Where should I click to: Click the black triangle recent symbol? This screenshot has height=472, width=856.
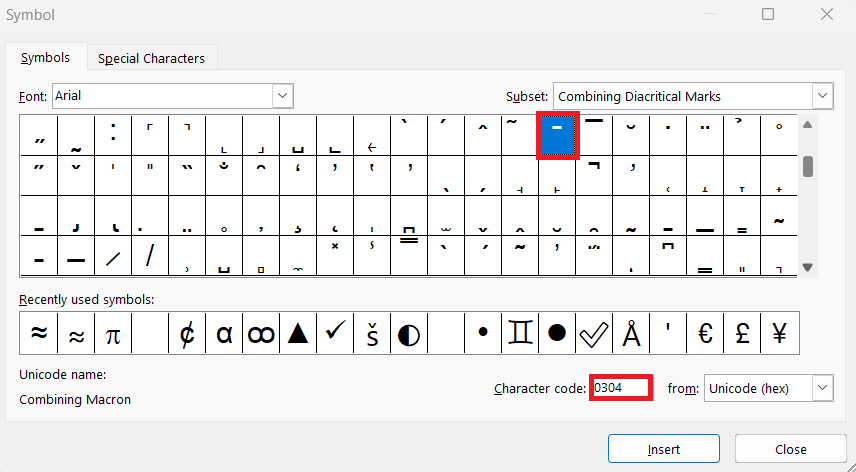tap(298, 333)
